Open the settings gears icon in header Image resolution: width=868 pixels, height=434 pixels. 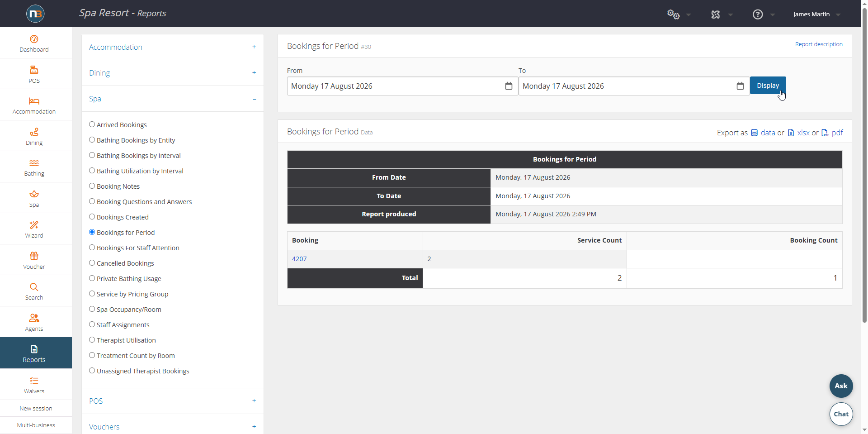tap(673, 14)
